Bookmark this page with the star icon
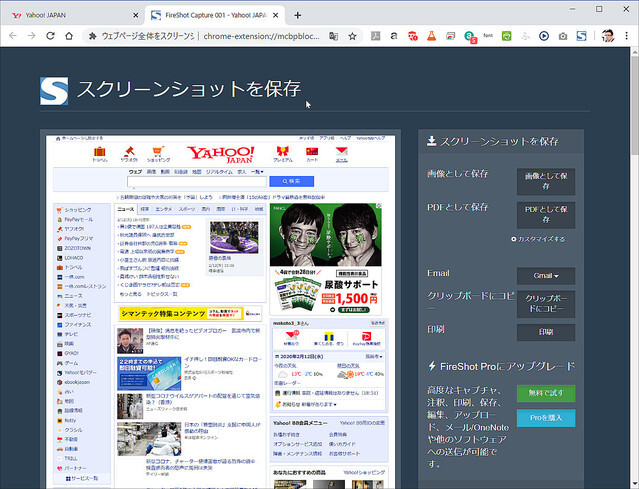This screenshot has width=639, height=489. tap(352, 36)
